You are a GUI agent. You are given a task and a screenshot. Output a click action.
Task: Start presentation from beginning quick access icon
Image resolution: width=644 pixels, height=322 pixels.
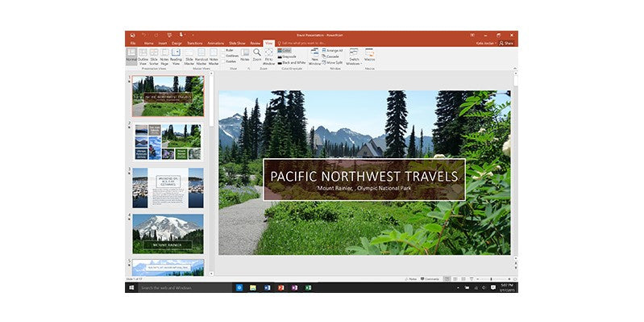pyautogui.click(x=169, y=36)
